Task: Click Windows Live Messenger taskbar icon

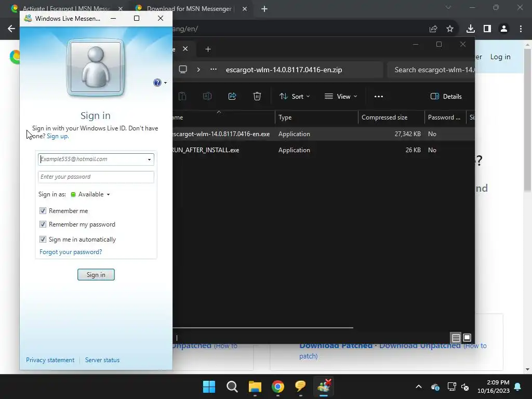Action: pyautogui.click(x=324, y=386)
